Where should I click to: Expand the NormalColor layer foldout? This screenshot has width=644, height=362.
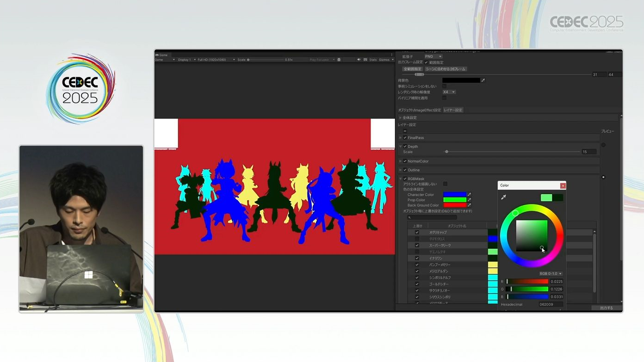coord(401,161)
